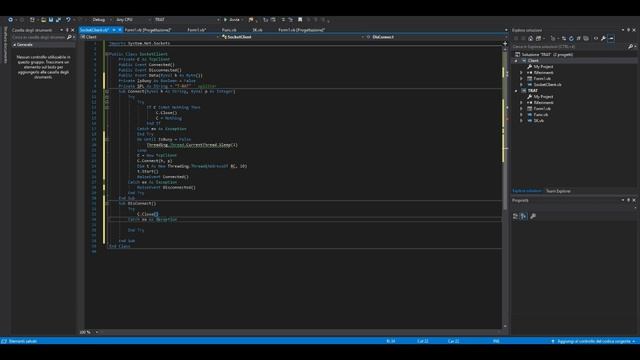Select Form1.vb under the Client project
Screen dimensions: 640x360
[x=542, y=79]
